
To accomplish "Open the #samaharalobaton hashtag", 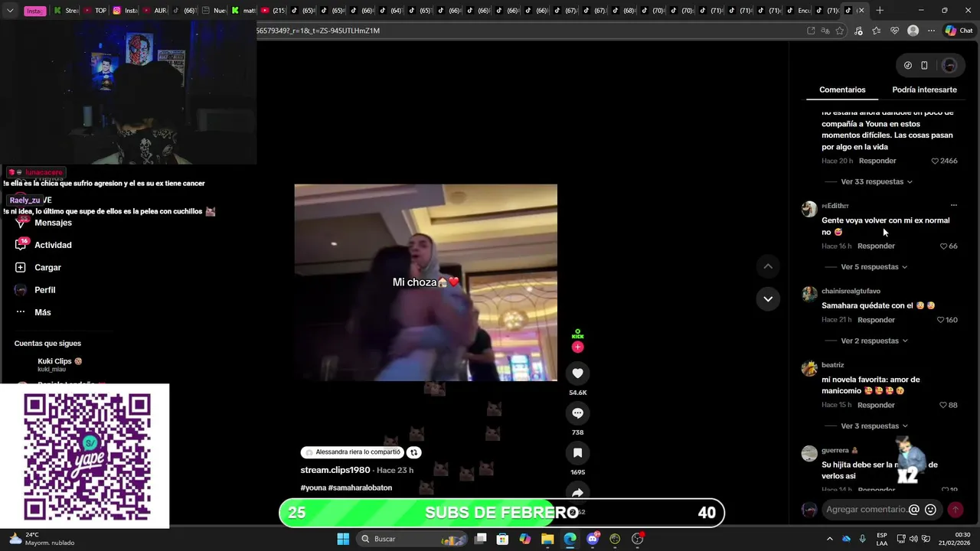I will coord(360,487).
